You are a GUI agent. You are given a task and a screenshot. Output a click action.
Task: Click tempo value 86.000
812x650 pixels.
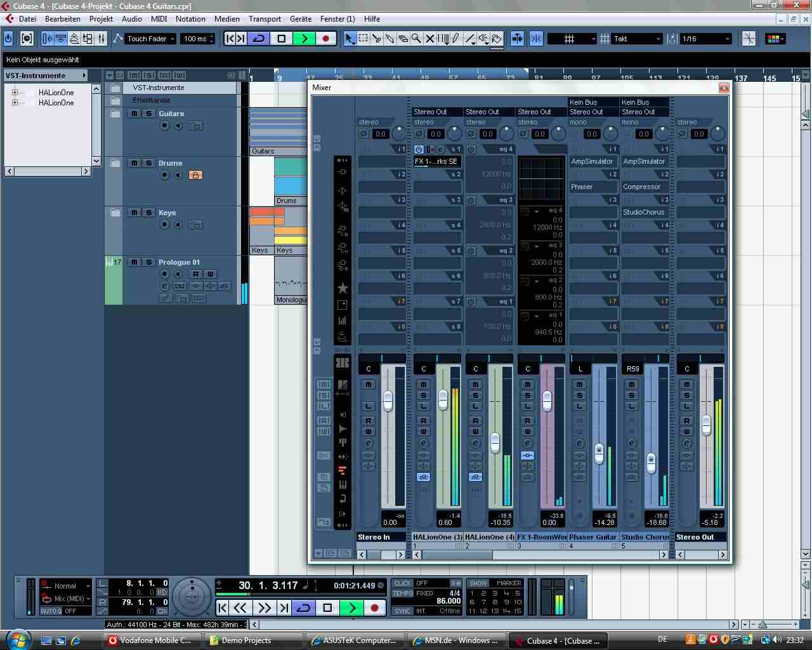tap(449, 601)
